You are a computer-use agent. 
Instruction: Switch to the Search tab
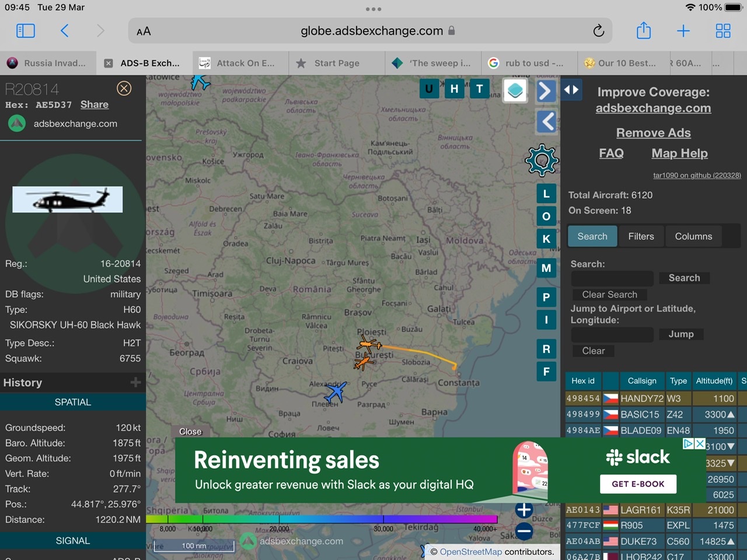pyautogui.click(x=592, y=236)
